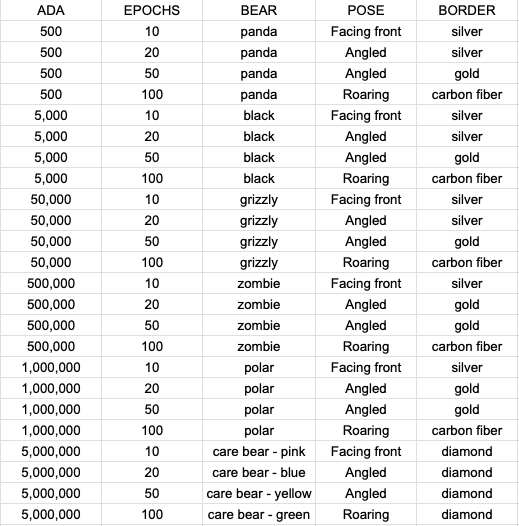Screen dimensions: 519x526
Task: Select the EPOCHS 100 cell in grizzly row
Action: [x=152, y=262]
